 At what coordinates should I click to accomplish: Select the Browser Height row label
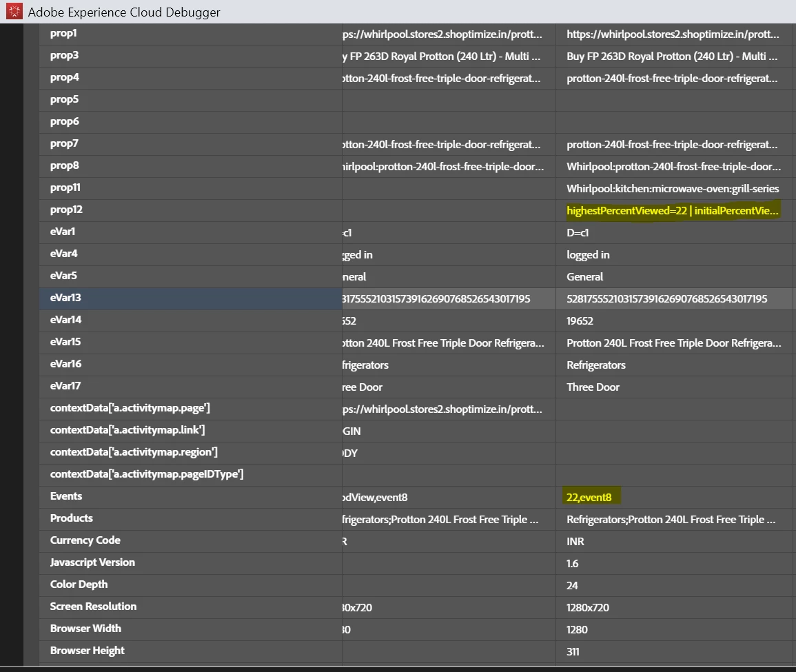88,651
